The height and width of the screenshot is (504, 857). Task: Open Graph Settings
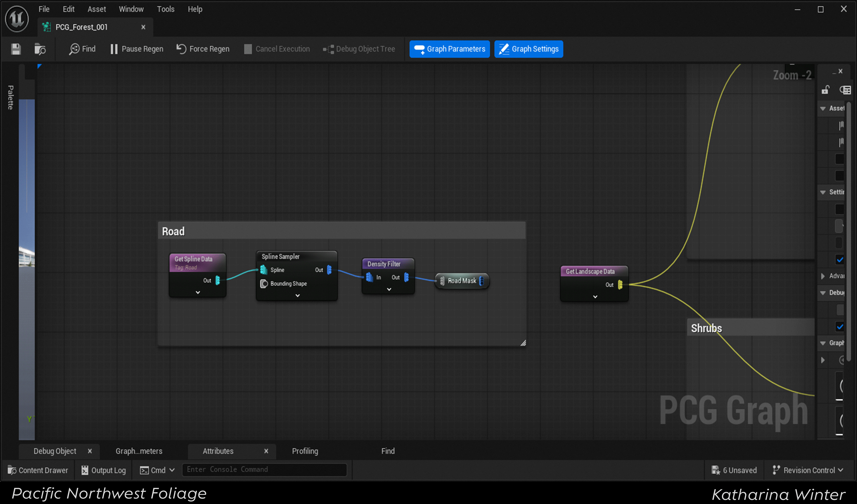click(528, 49)
